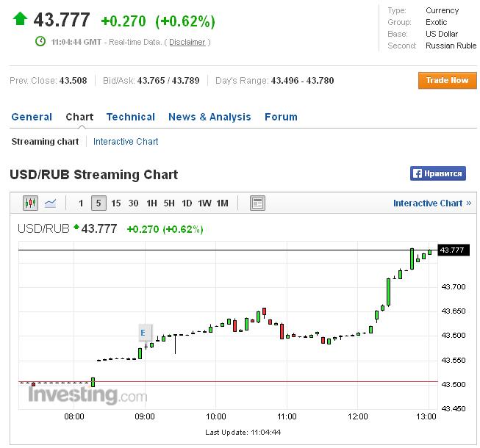
Task: Click the green up arrow beside 43.777
Action: (x=20, y=18)
